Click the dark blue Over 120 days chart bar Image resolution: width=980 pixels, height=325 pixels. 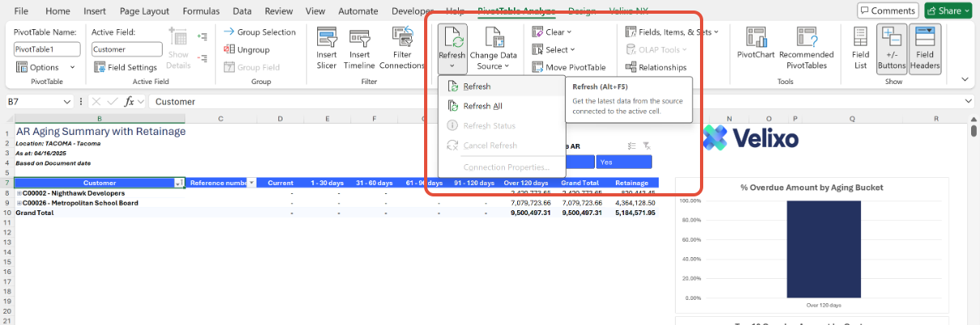coord(823,249)
